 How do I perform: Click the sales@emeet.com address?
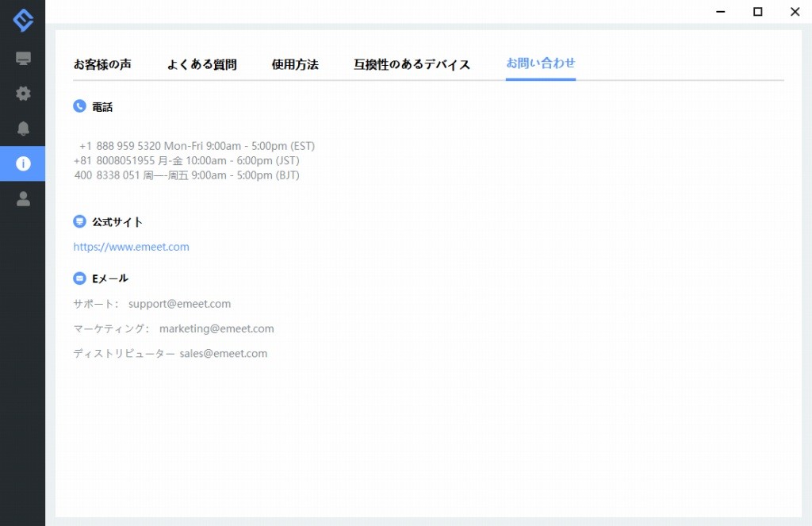click(224, 353)
